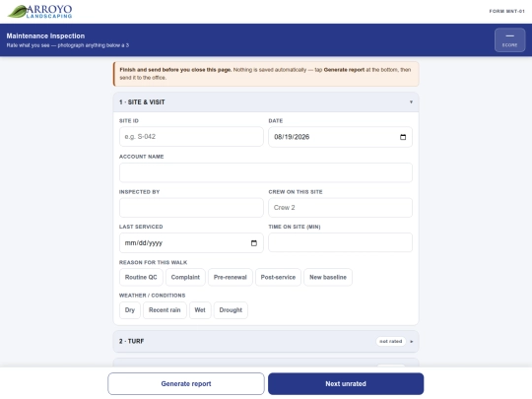Click into the Date field showing 08/19/2026
The height and width of the screenshot is (399, 532).
click(340, 137)
